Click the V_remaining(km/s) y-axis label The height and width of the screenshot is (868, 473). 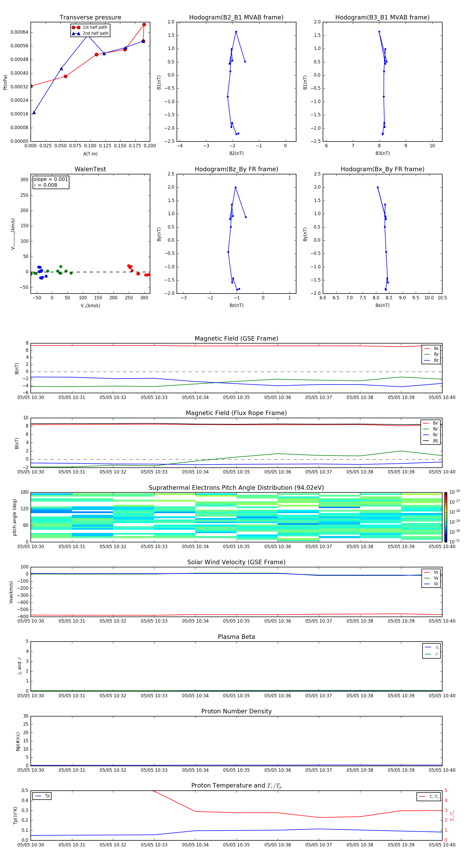(13, 234)
